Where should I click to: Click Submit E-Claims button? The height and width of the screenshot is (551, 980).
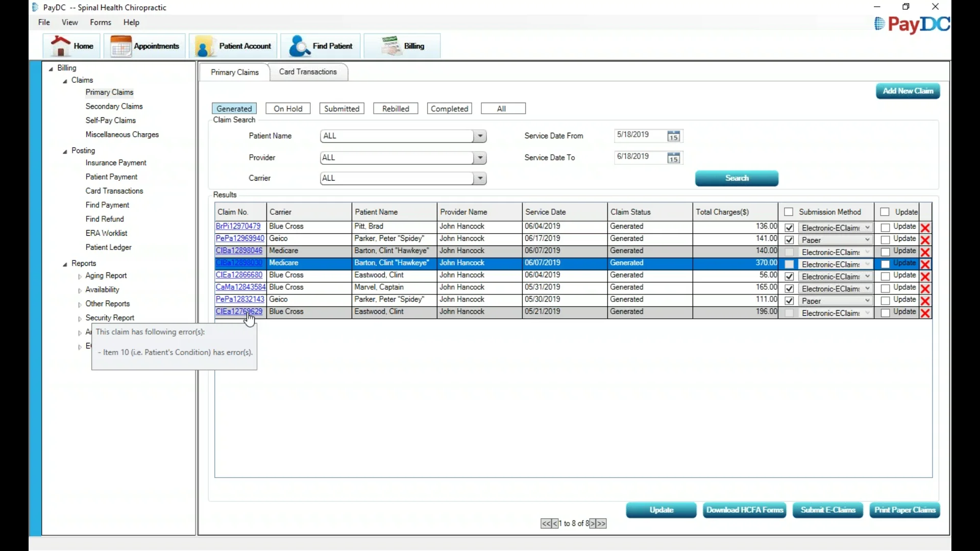[x=827, y=510]
